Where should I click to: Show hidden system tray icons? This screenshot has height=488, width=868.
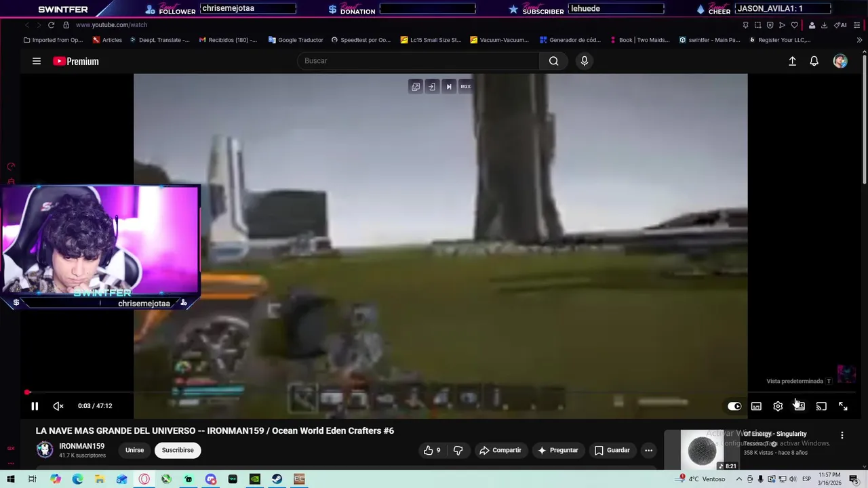point(738,479)
